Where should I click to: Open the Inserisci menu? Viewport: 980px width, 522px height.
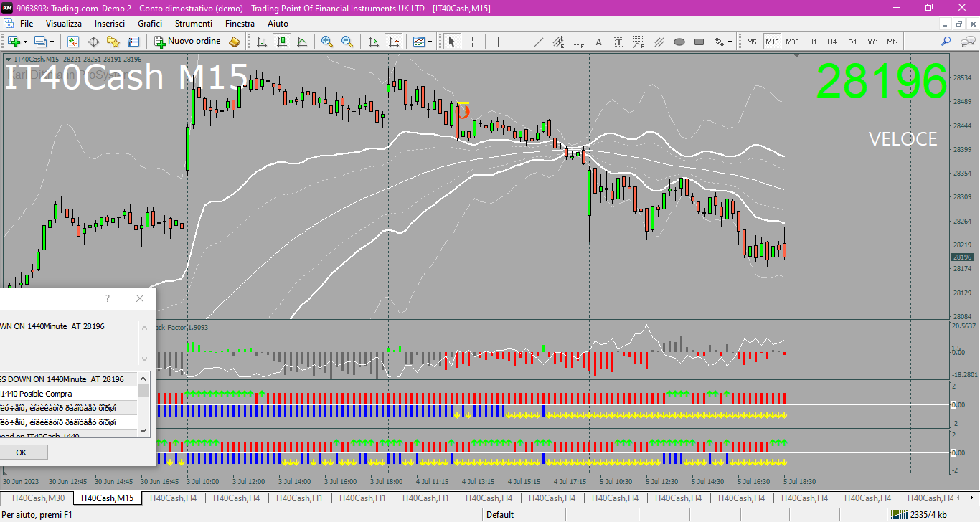[110, 24]
